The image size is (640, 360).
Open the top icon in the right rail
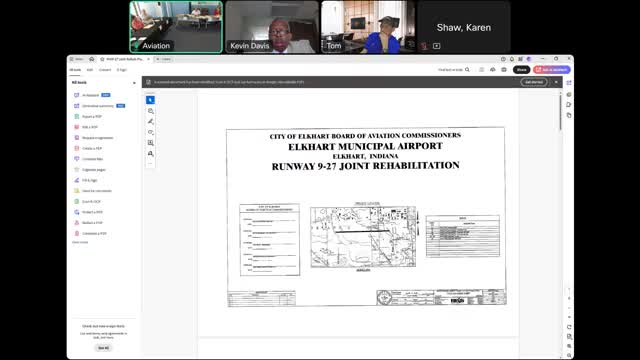tap(569, 83)
